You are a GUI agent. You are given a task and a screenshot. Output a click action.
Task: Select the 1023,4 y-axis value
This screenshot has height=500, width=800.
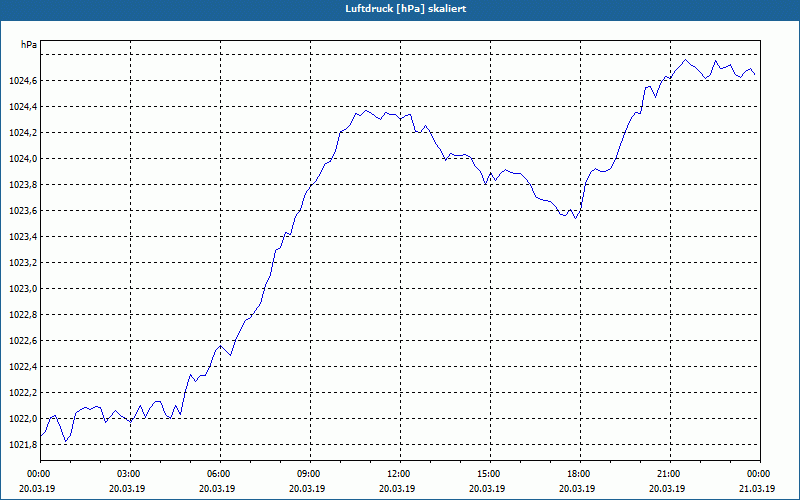pos(23,237)
